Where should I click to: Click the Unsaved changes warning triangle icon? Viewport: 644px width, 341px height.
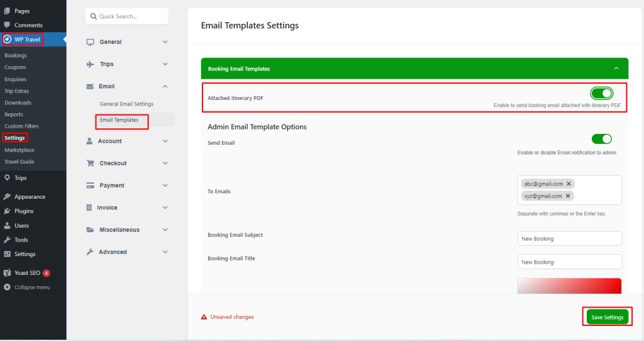click(x=204, y=317)
